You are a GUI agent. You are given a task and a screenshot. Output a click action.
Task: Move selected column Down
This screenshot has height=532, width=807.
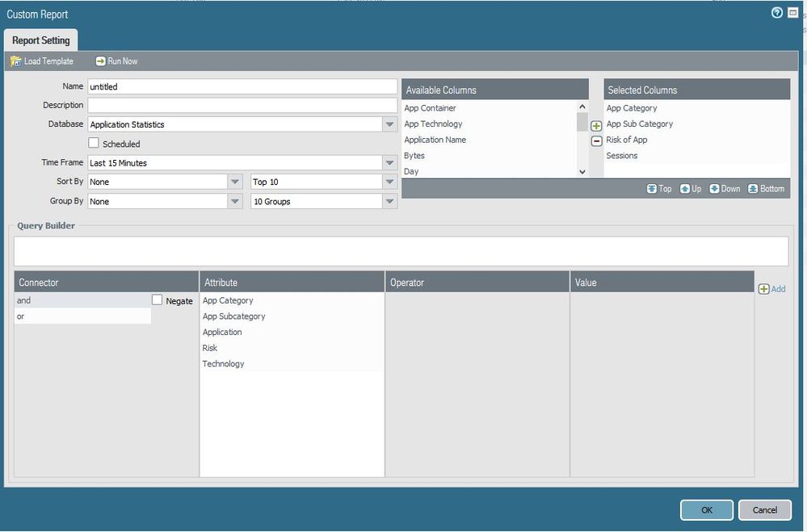725,189
